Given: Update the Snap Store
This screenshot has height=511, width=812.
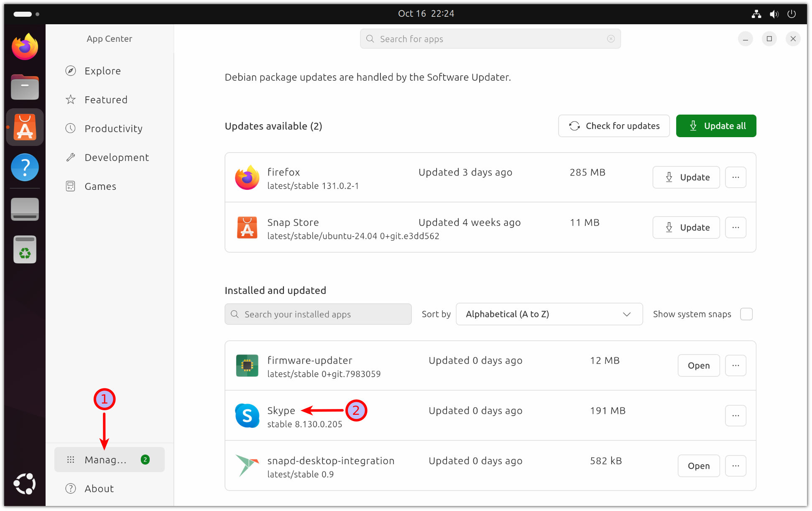Looking at the screenshot, I should pos(686,227).
